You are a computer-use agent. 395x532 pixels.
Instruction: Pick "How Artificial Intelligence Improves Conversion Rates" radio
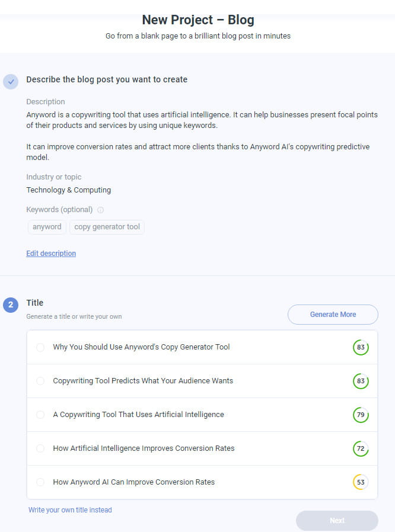(x=40, y=448)
